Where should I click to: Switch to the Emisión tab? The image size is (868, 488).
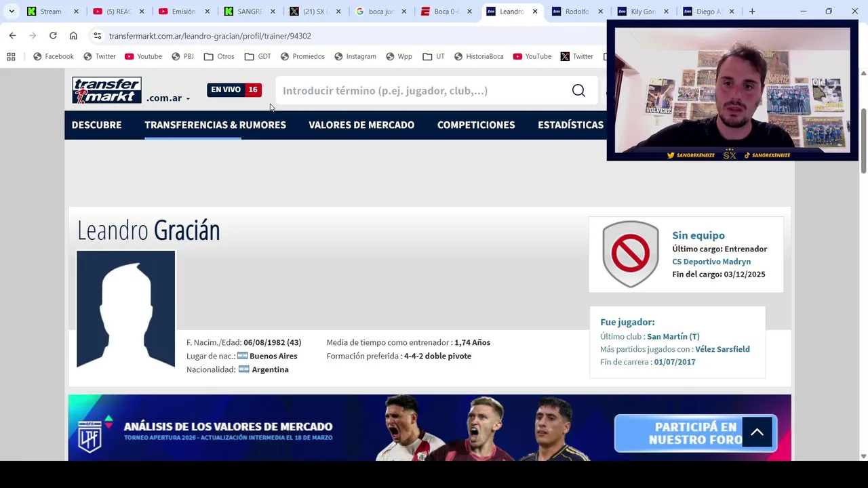click(x=182, y=12)
